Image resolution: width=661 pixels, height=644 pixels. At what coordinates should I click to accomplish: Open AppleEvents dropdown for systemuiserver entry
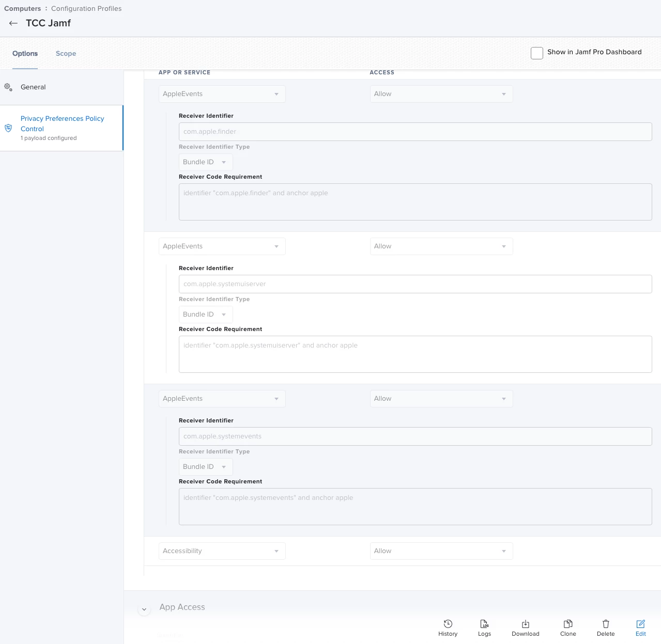pos(222,246)
